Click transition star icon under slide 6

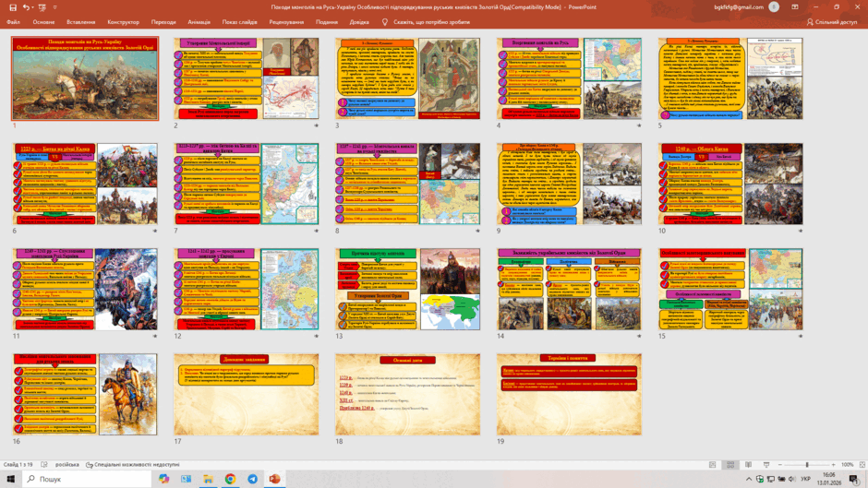[x=155, y=231]
